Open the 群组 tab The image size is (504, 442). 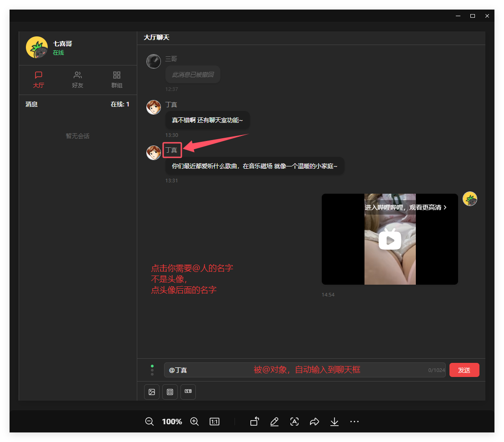(x=117, y=80)
